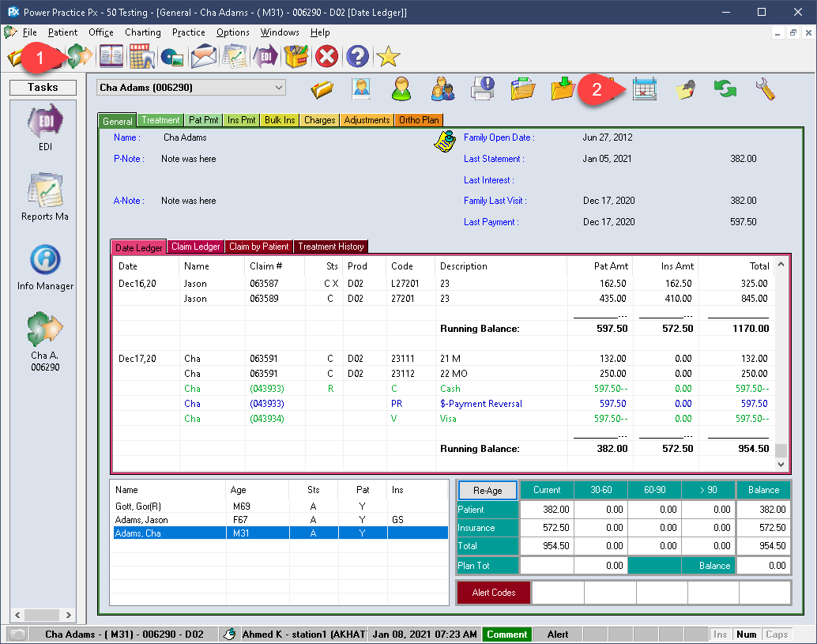Expand the Cha Adams (006290) patient dropdown
The width and height of the screenshot is (817, 644).
coord(279,88)
